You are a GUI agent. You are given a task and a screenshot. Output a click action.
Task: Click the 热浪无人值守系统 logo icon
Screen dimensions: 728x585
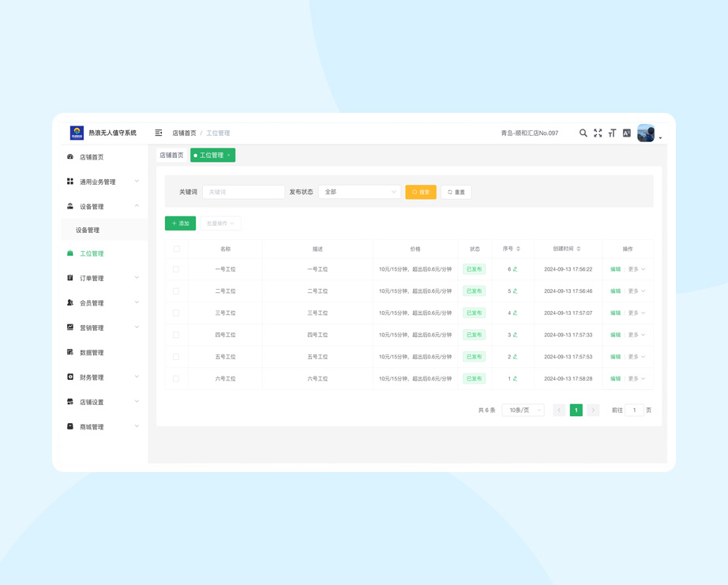[x=77, y=133]
